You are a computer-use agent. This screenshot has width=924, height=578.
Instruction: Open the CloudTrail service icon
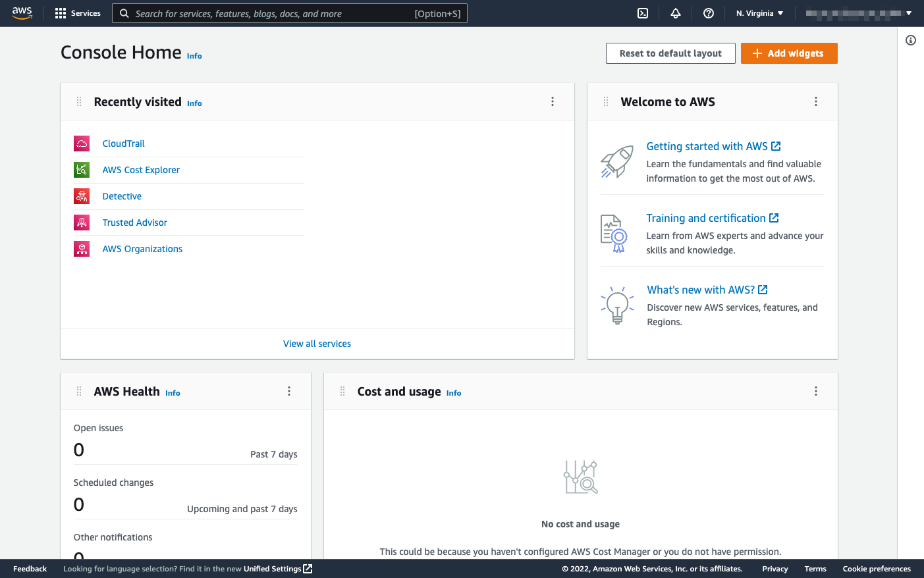point(81,143)
